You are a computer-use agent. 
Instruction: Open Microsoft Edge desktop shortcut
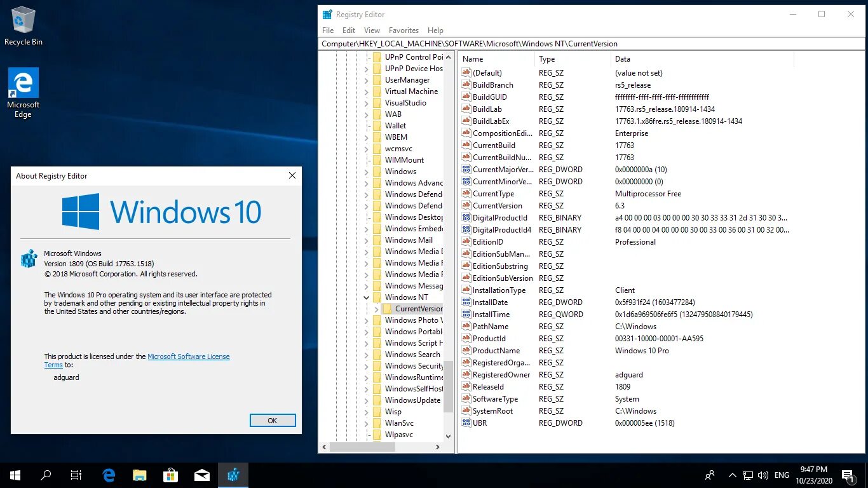tap(24, 93)
